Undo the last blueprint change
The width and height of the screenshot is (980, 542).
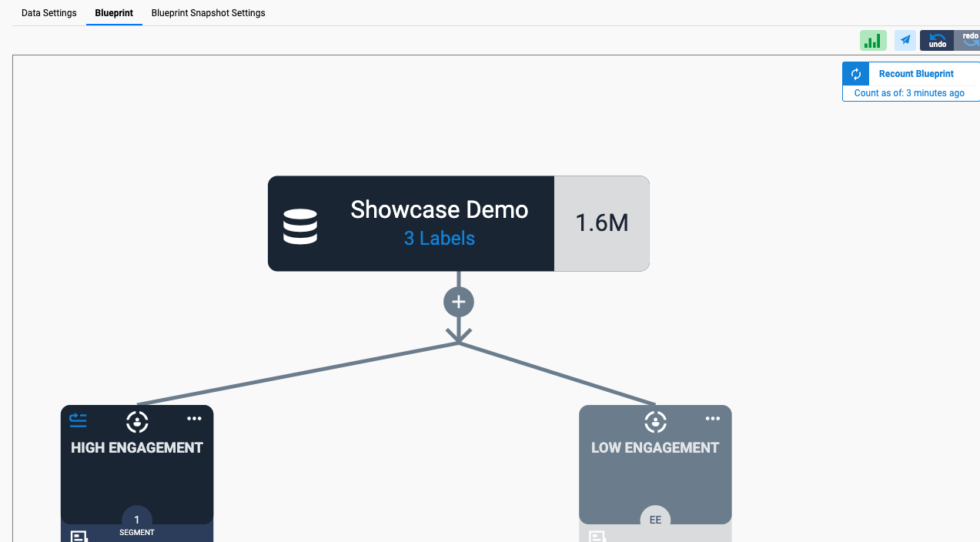937,41
